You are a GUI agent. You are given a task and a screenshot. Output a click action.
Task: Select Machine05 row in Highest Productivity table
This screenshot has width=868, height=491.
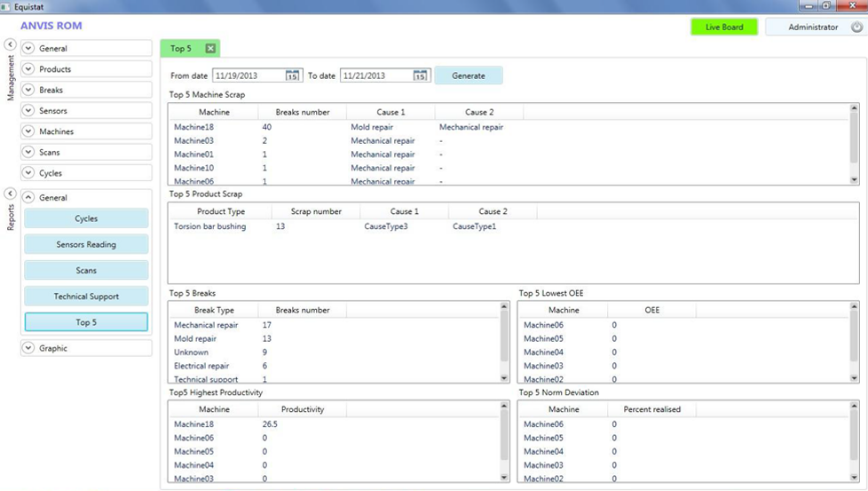coord(335,452)
